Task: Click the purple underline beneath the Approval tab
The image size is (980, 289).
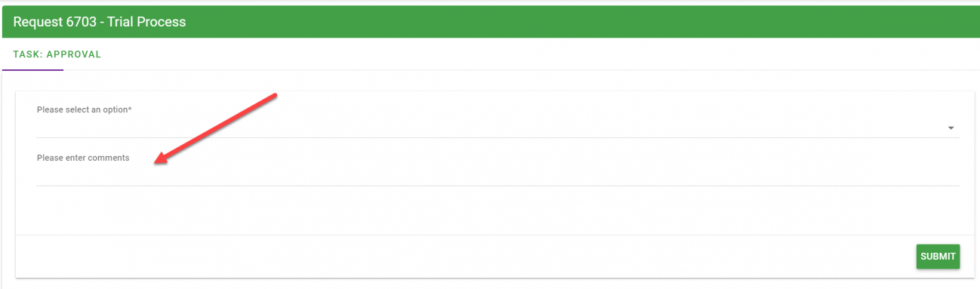Action: point(32,70)
